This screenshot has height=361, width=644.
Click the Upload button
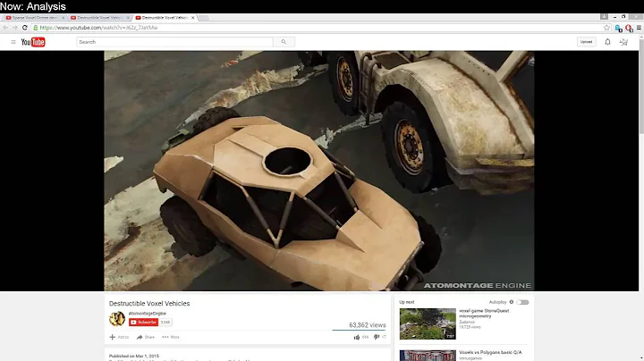tap(586, 42)
